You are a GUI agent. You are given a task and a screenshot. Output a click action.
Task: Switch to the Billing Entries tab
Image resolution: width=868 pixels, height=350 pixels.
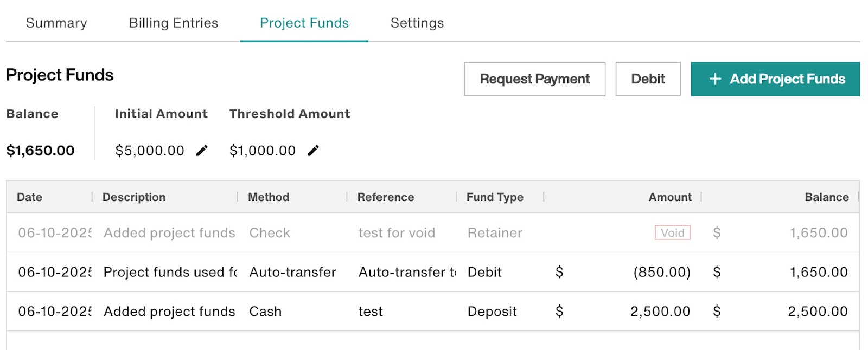click(174, 23)
